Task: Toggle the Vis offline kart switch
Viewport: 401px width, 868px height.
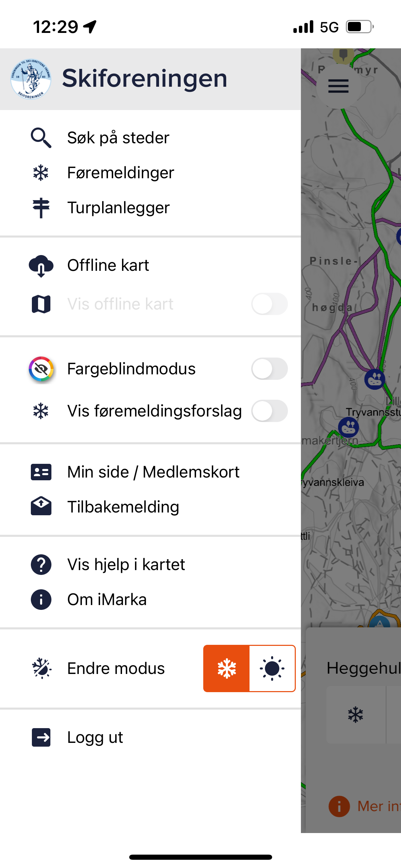Action: 269,304
